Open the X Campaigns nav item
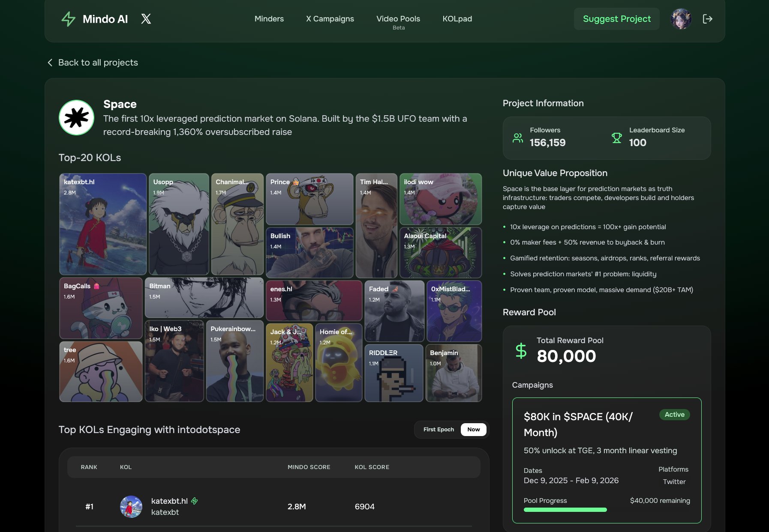Viewport: 769px width, 532px height. click(x=330, y=19)
